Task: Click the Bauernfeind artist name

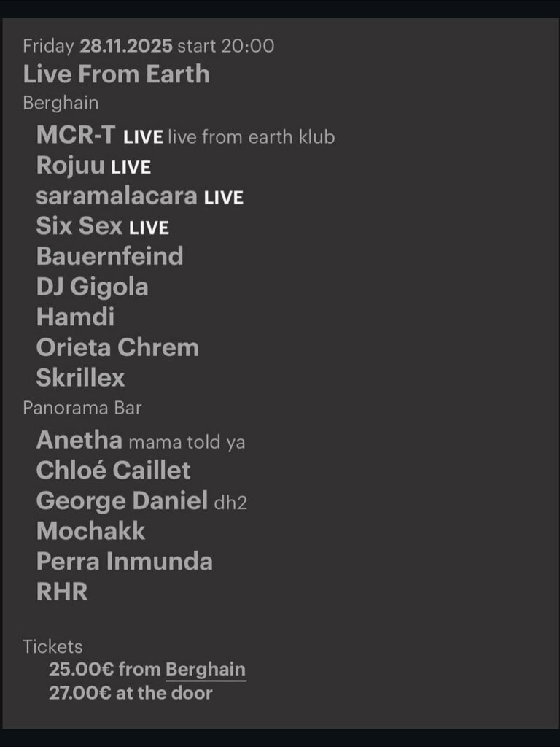Action: pos(109,256)
